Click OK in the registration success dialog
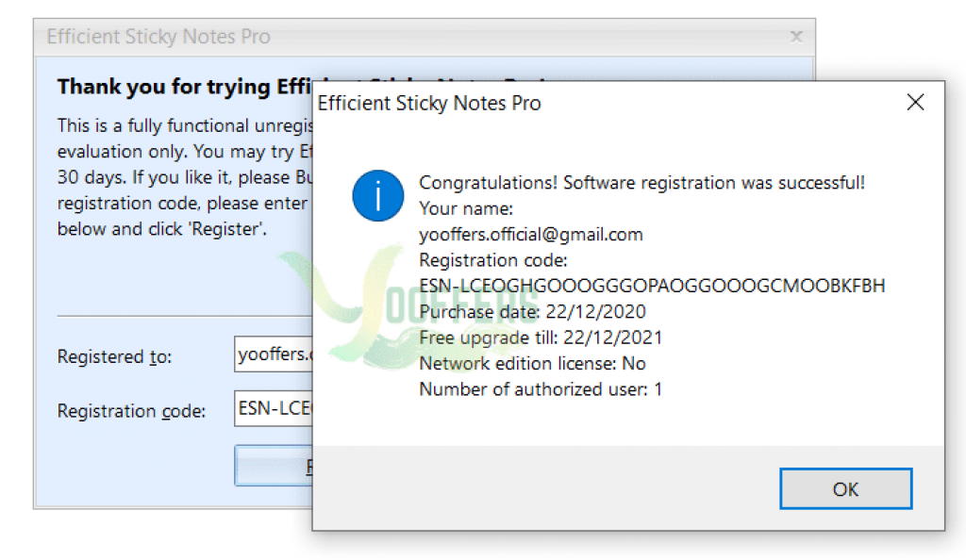The width and height of the screenshot is (966, 560). (x=845, y=488)
